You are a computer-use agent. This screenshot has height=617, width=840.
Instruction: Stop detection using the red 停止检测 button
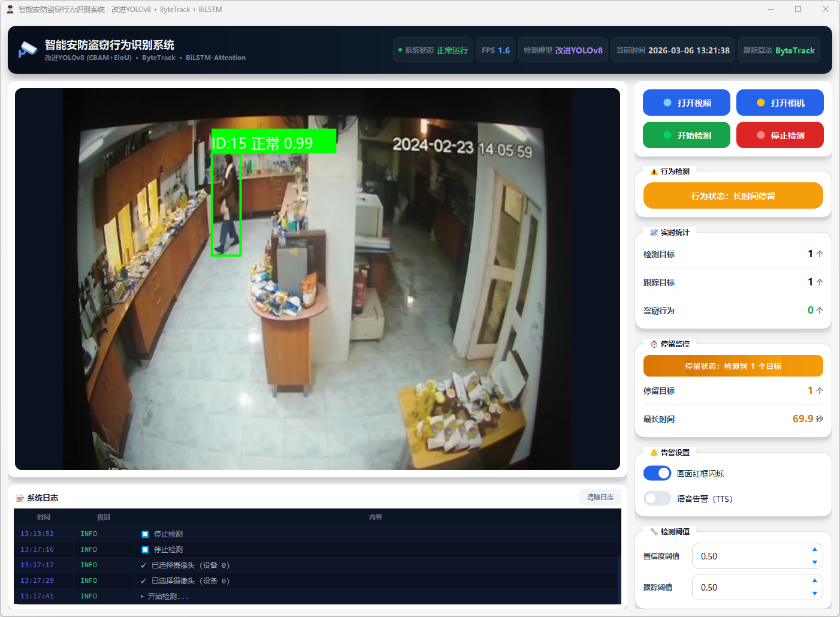779,135
